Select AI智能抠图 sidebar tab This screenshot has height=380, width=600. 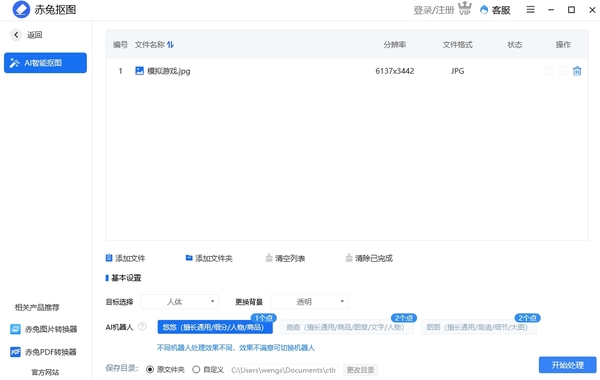coord(45,63)
